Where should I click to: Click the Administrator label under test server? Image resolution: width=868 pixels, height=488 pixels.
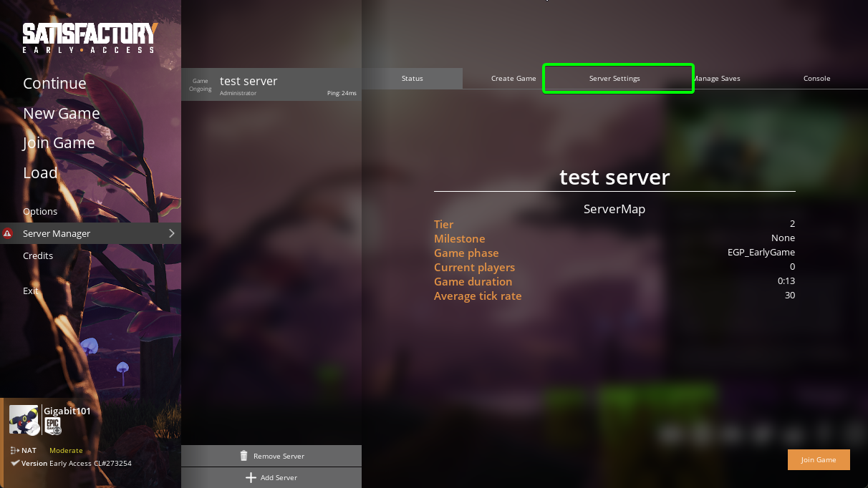pos(238,93)
